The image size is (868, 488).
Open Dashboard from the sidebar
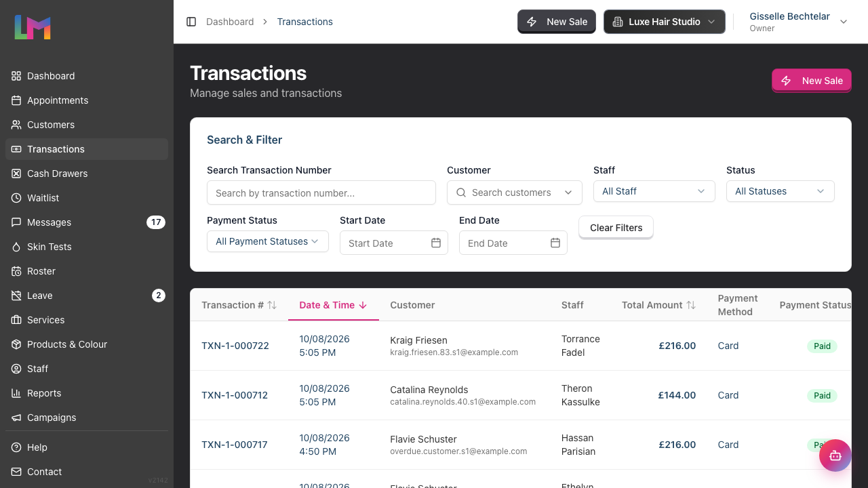[87, 76]
